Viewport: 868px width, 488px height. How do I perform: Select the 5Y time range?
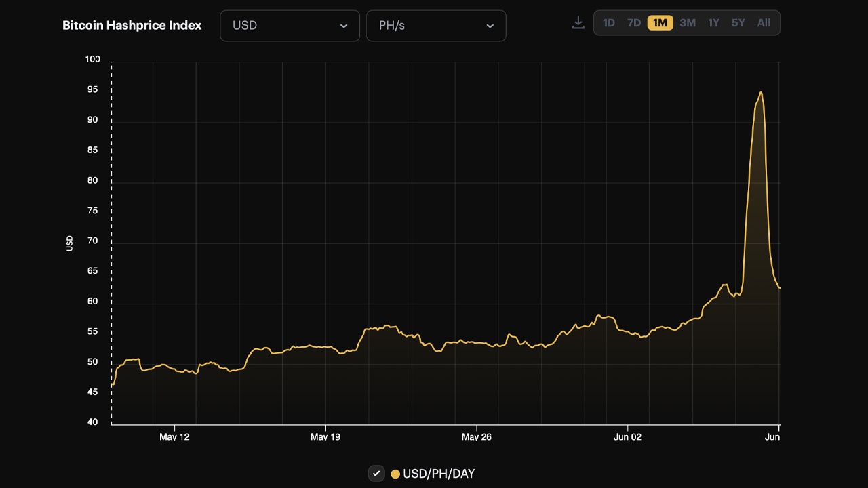click(x=738, y=22)
